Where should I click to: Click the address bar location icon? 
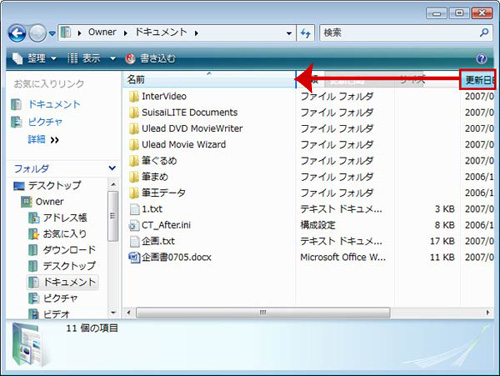[66, 33]
